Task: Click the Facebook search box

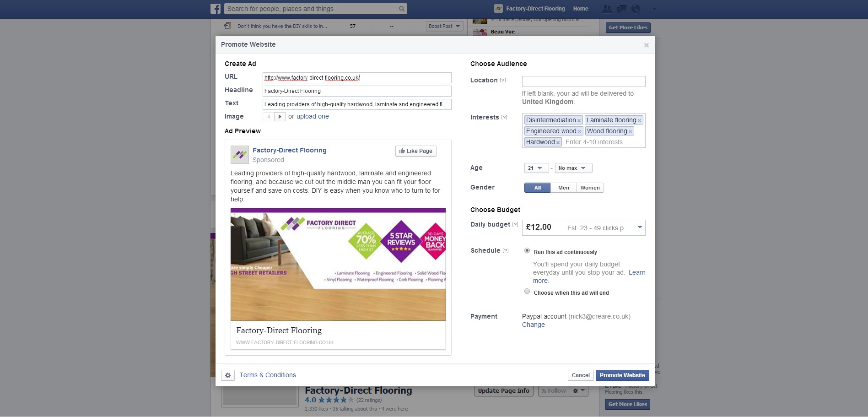Action: [x=310, y=9]
